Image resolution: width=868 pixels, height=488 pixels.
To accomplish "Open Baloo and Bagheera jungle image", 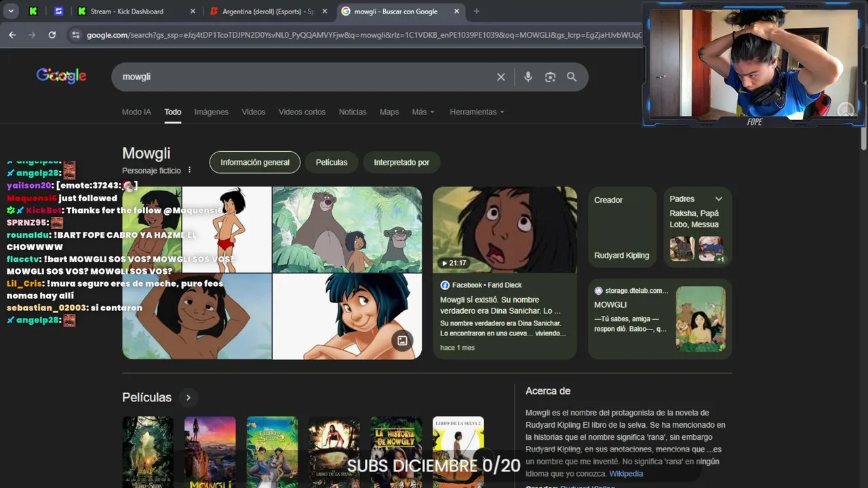I will click(x=347, y=230).
